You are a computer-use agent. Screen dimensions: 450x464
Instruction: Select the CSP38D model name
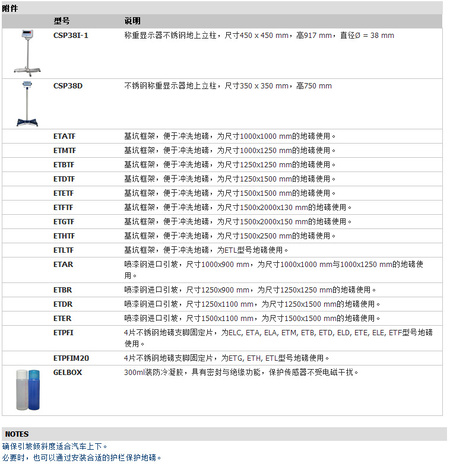[68, 86]
